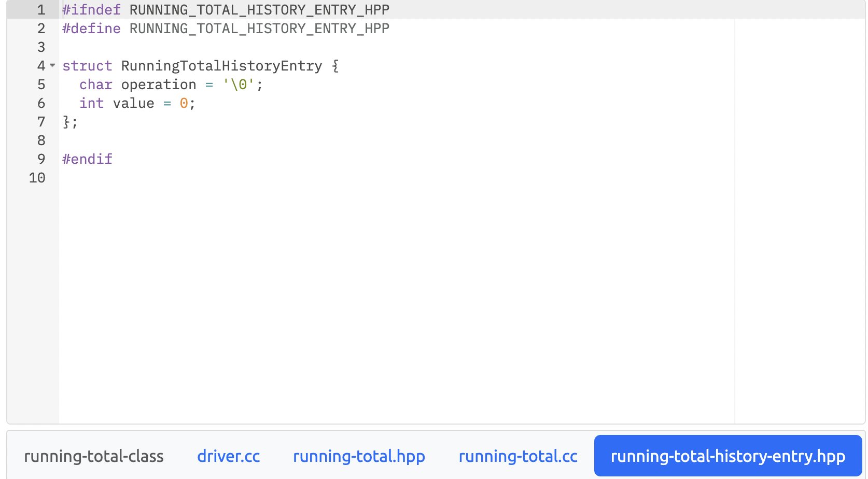
Task: Click the int keyword on line 6
Action: [x=92, y=103]
